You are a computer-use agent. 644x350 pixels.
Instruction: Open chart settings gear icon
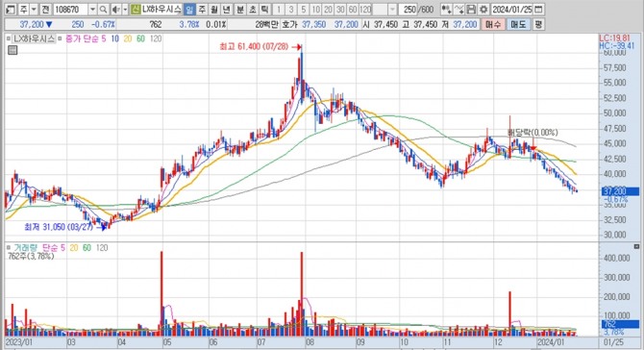[x=483, y=10]
